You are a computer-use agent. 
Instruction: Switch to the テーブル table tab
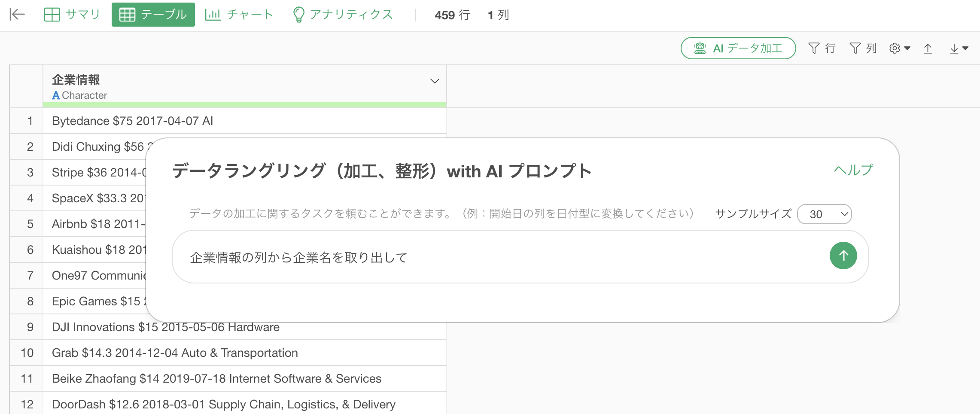(153, 15)
